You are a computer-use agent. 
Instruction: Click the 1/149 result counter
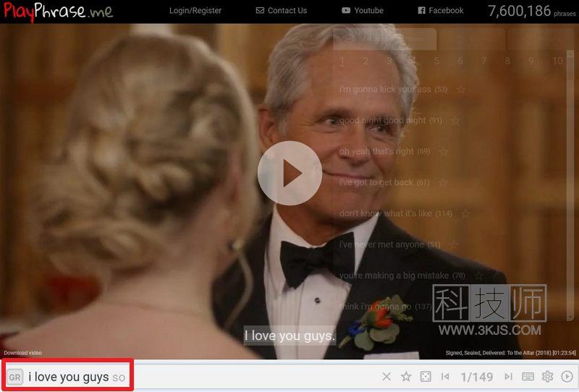(477, 378)
